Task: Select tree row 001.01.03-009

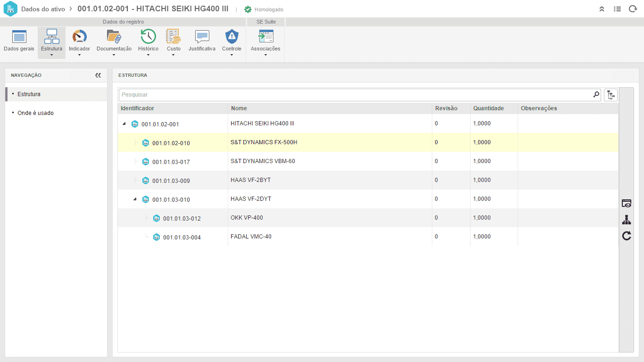Action: tap(368, 180)
